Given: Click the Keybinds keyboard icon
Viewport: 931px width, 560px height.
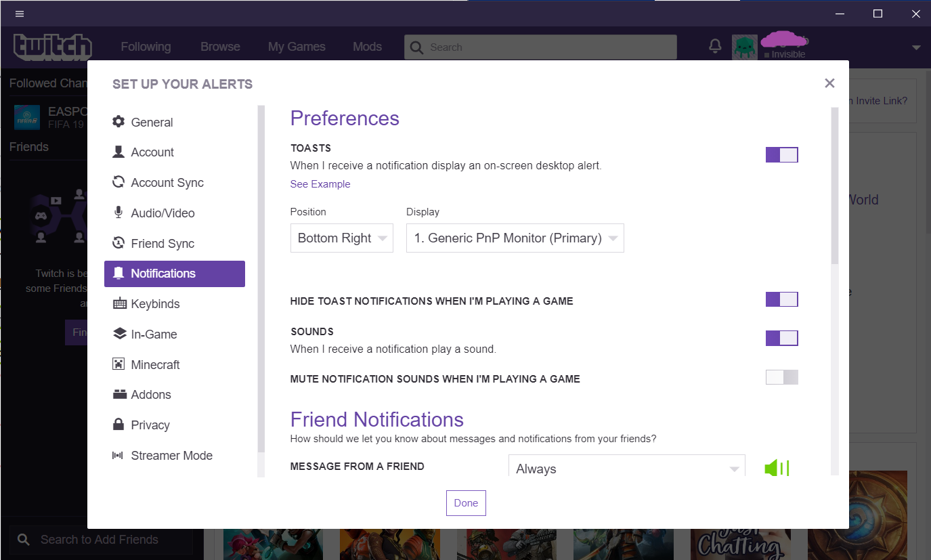Looking at the screenshot, I should (x=119, y=303).
